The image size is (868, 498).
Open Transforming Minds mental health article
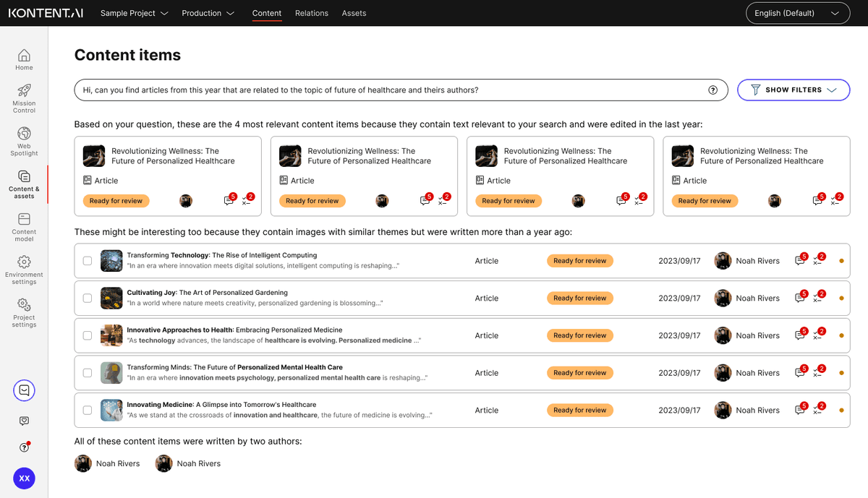tap(234, 367)
